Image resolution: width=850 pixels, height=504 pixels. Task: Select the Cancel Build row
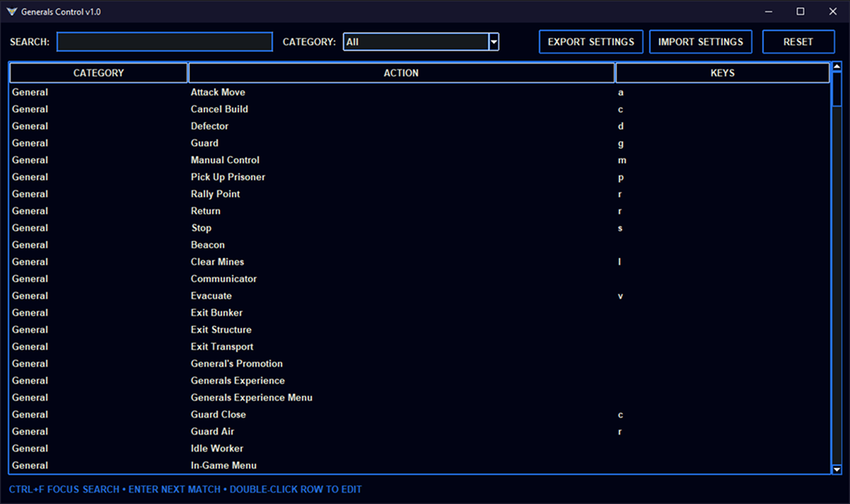coord(419,109)
